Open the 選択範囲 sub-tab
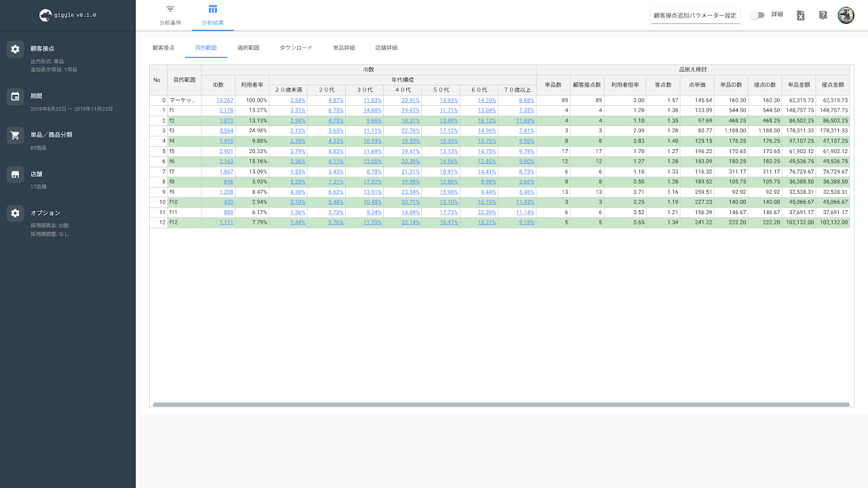The height and width of the screenshot is (488, 868). [x=248, y=48]
